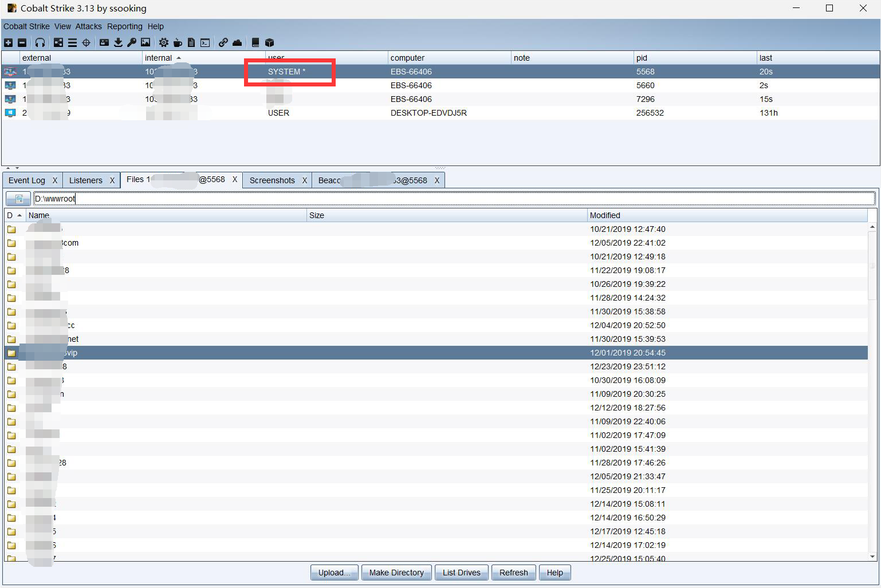
Task: Sort sessions by note column header
Action: (x=572, y=58)
